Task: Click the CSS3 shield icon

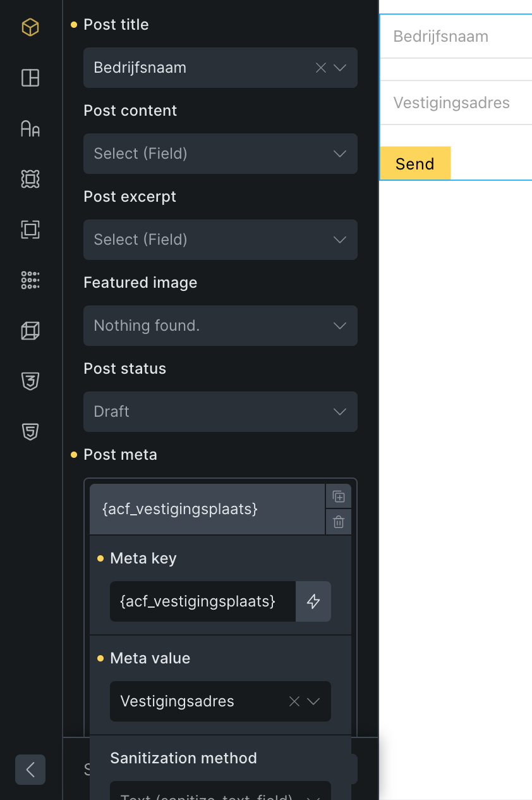Action: point(30,381)
